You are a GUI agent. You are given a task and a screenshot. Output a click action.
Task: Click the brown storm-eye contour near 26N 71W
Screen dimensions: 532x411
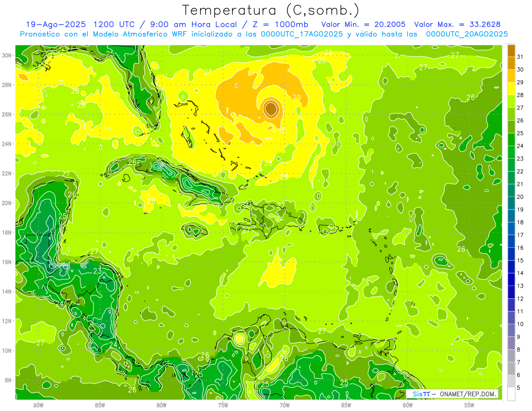point(271,109)
